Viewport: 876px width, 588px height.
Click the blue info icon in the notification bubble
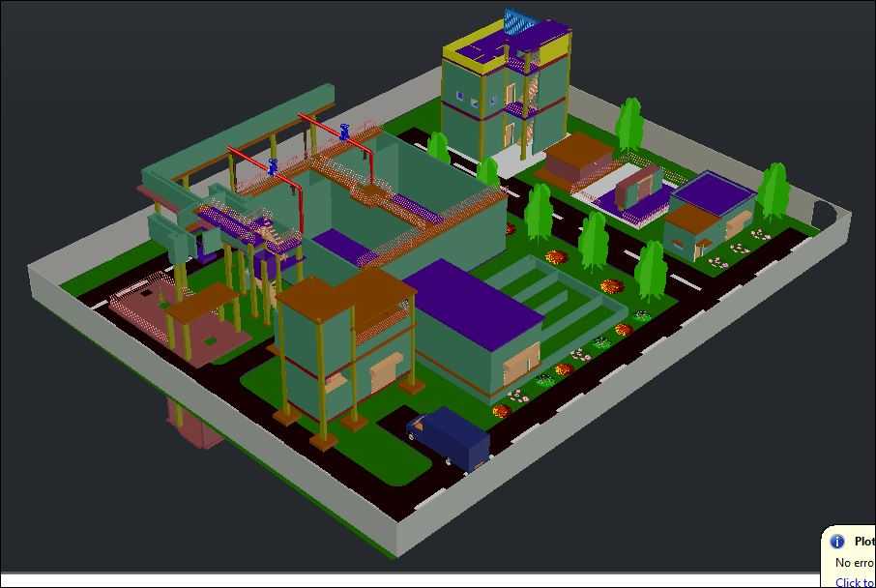coord(837,541)
